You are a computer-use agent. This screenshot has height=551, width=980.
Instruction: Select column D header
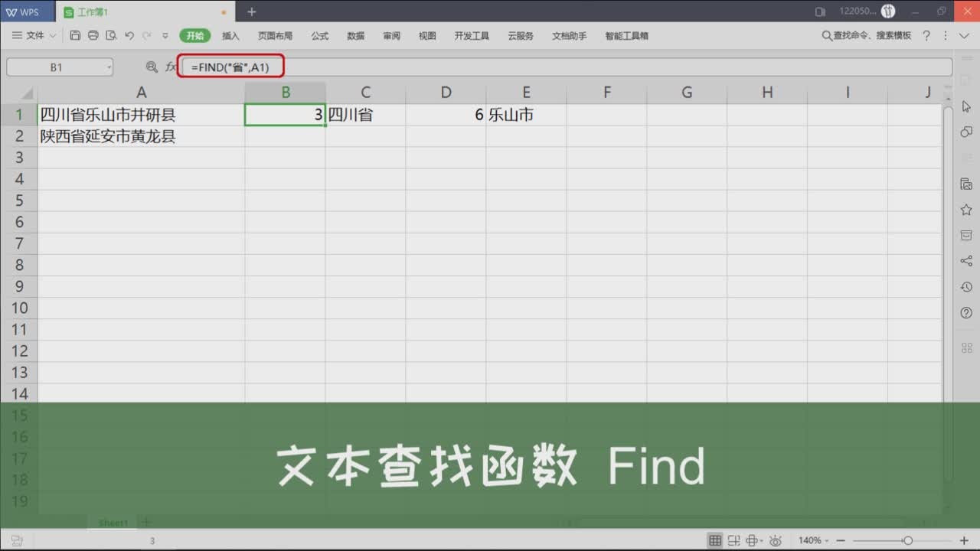click(x=446, y=93)
